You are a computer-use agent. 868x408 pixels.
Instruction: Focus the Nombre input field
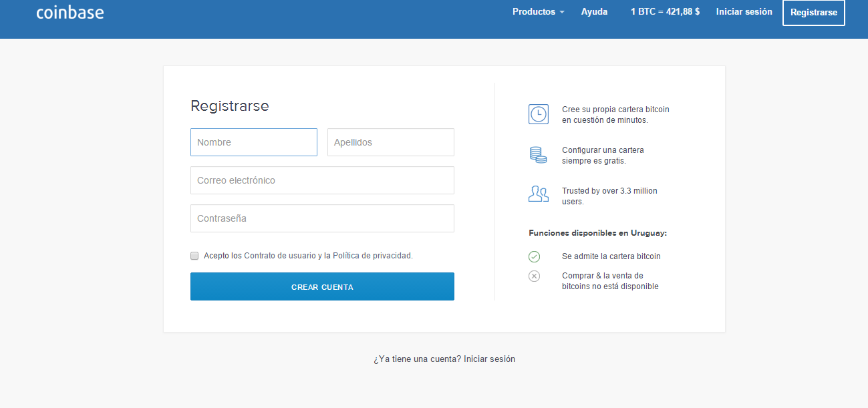254,142
